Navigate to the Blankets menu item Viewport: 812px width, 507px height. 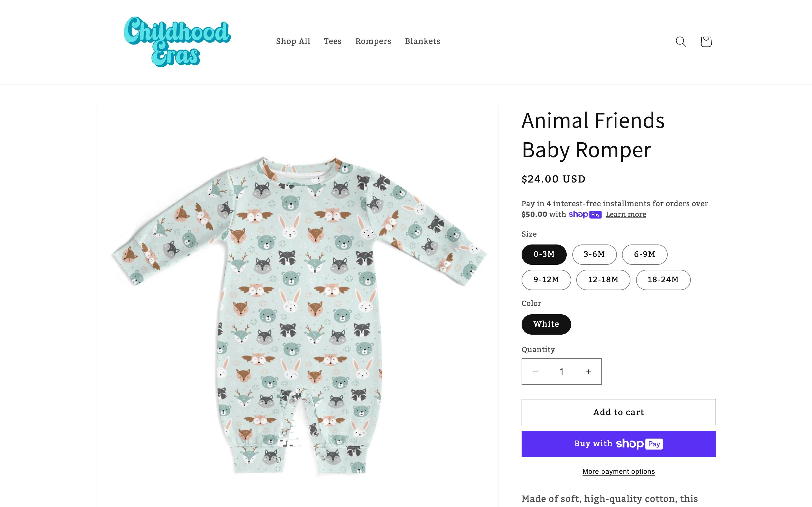422,41
